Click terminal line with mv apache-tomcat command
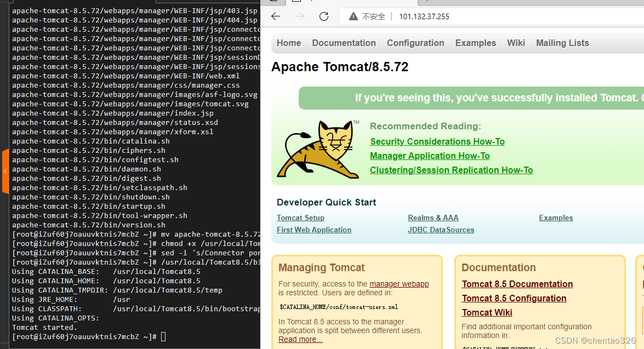Viewport: 644px width, 349px height. point(136,234)
